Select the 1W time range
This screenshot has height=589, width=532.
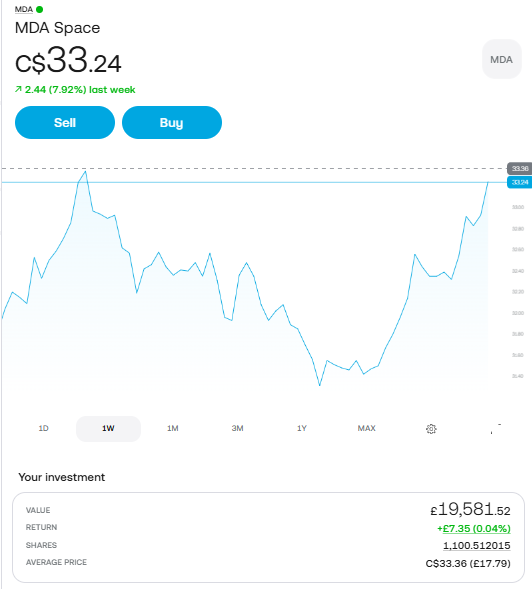tap(108, 429)
